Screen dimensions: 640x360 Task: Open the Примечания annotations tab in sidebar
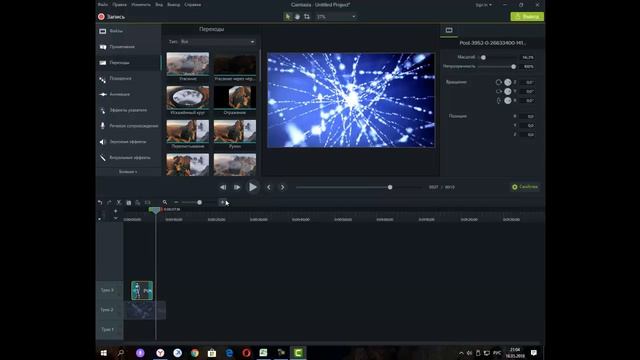click(129, 47)
